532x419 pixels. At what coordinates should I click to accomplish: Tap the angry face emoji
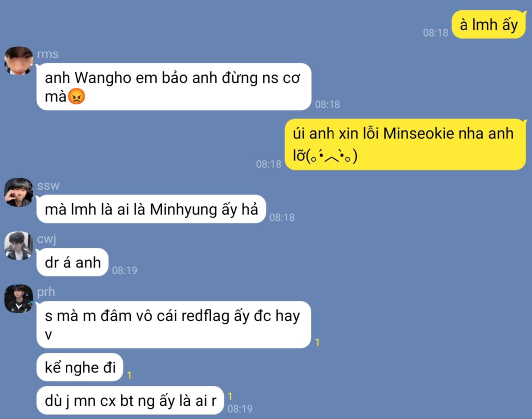click(x=76, y=97)
